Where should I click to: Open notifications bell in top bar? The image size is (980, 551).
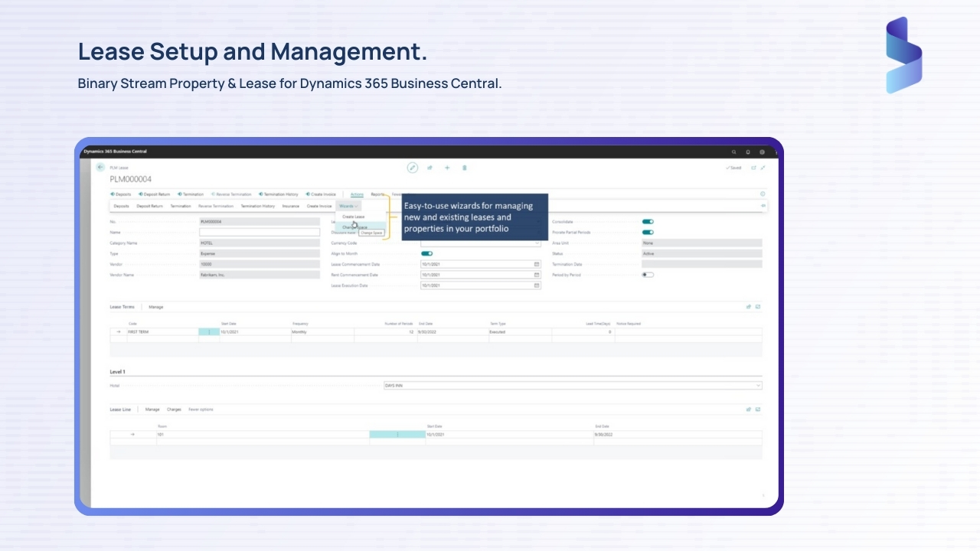748,152
